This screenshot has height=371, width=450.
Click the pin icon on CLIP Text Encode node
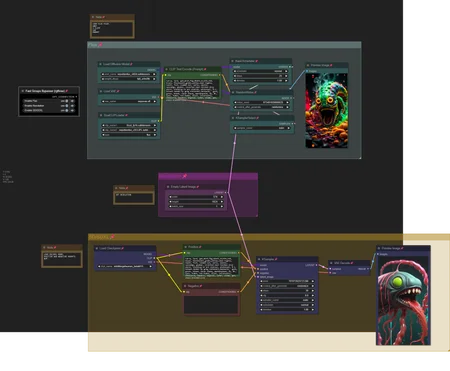pyautogui.click(x=205, y=69)
